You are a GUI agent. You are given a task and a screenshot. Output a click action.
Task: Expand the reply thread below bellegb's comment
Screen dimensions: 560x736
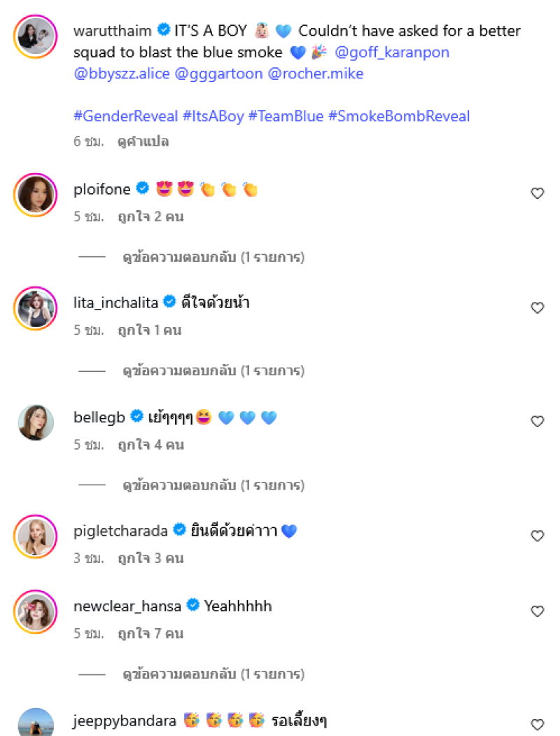(213, 485)
